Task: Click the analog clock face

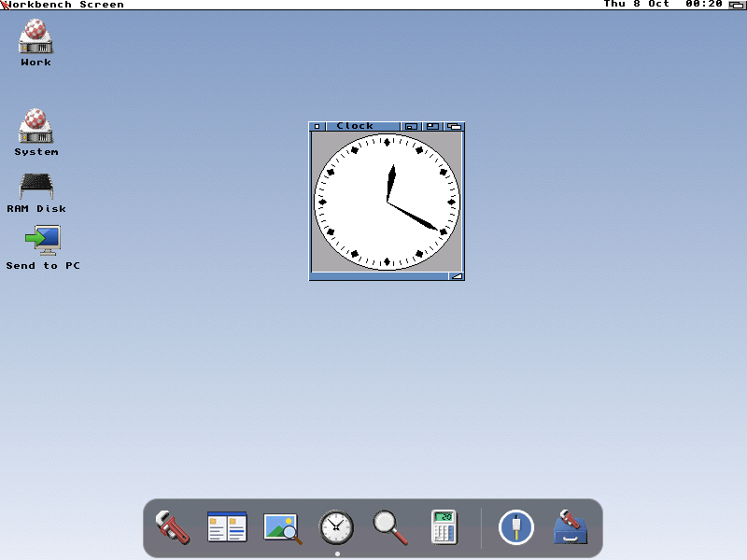Action: 387,202
